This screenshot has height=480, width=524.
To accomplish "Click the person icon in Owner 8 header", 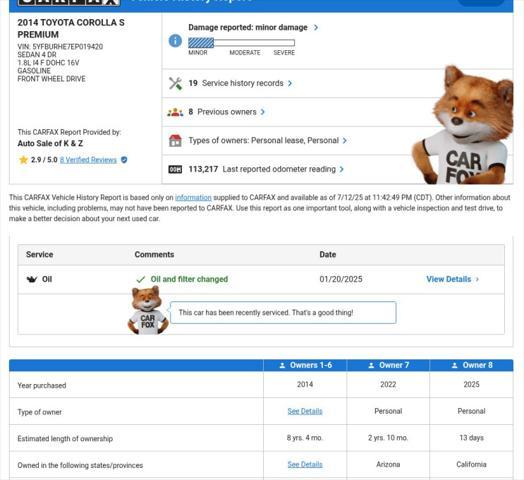I will tap(454, 365).
